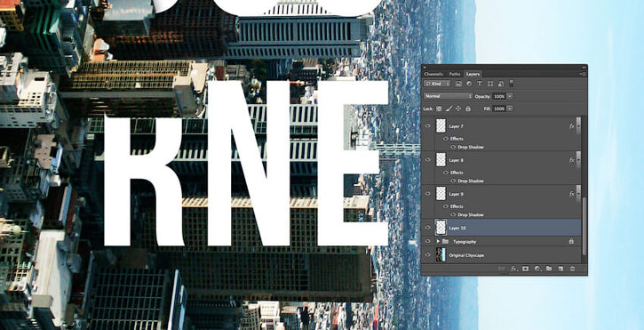This screenshot has width=644, height=330.
Task: Click the Layers panel vertical scrollbar
Action: pos(584,226)
